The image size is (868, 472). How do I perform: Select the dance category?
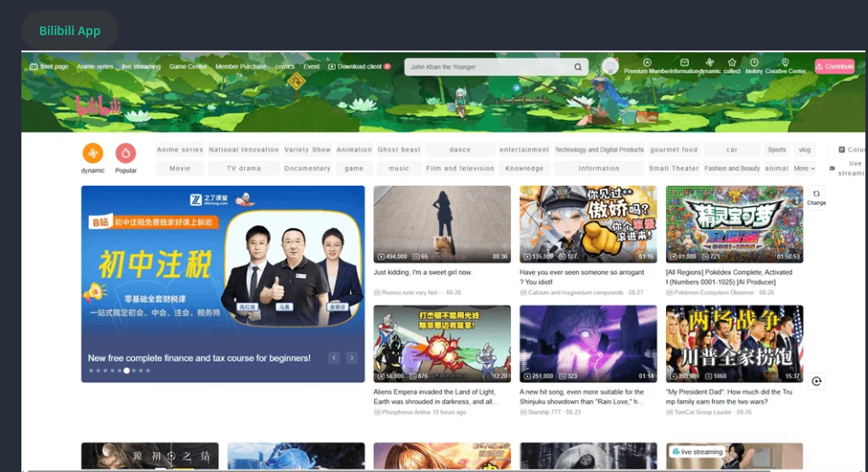[460, 150]
